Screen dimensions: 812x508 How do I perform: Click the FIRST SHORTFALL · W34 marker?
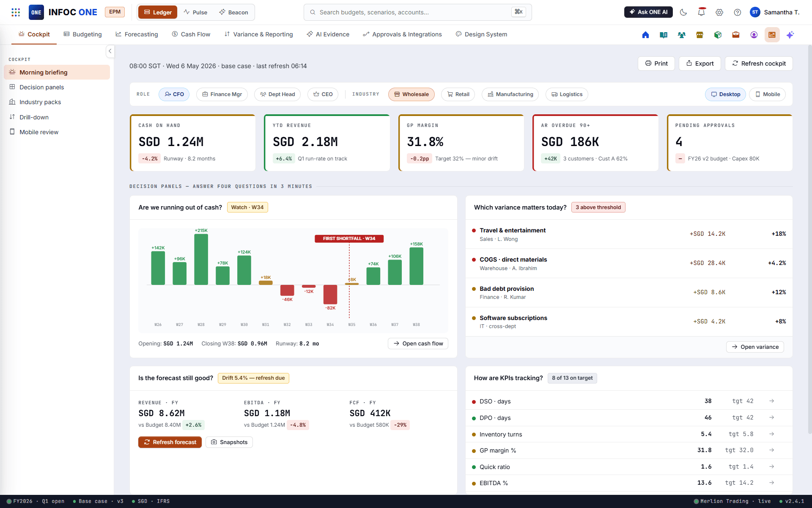pyautogui.click(x=349, y=239)
